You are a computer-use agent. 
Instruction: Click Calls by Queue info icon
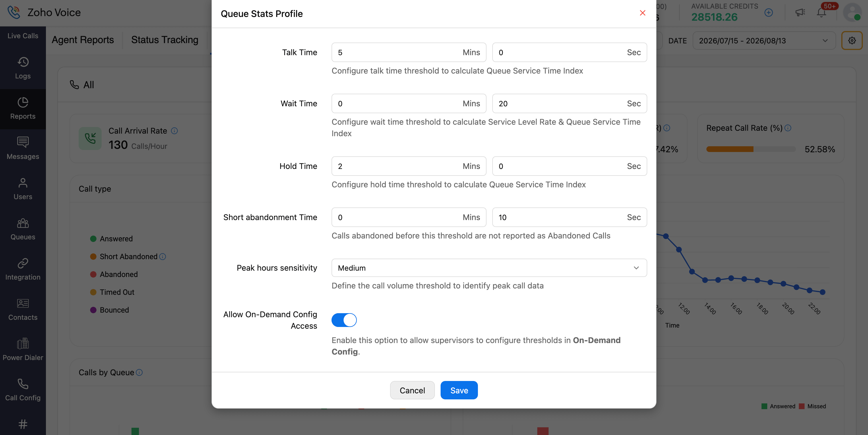pyautogui.click(x=139, y=372)
